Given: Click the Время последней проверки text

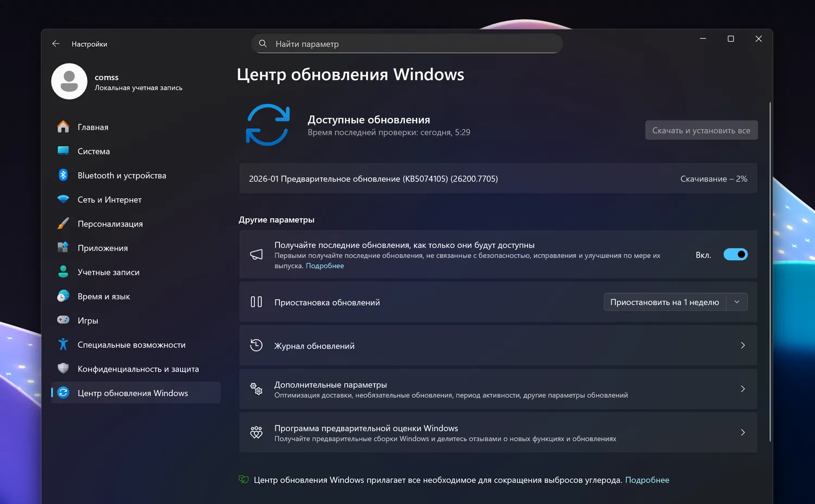Looking at the screenshot, I should point(389,133).
